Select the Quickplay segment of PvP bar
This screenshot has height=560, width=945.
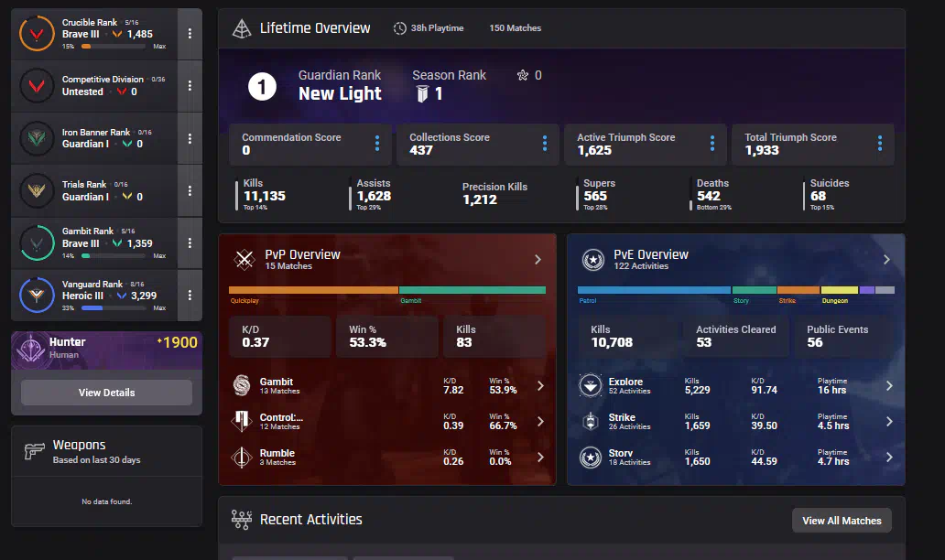[313, 290]
